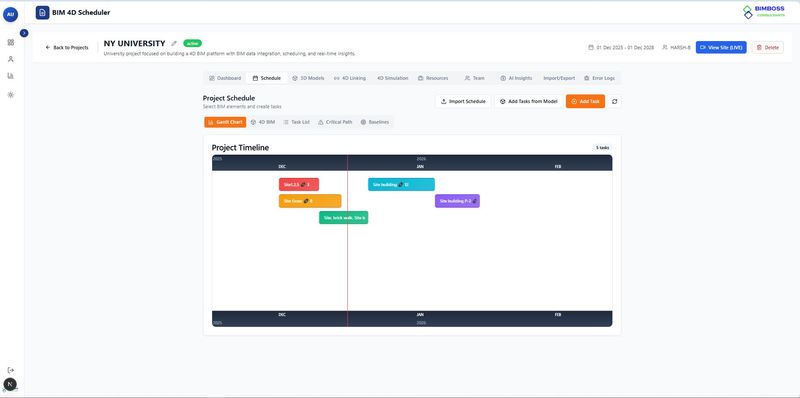Screen dimensions: 800x398
Task: Select the orange Gantt task bar
Action: click(x=310, y=201)
